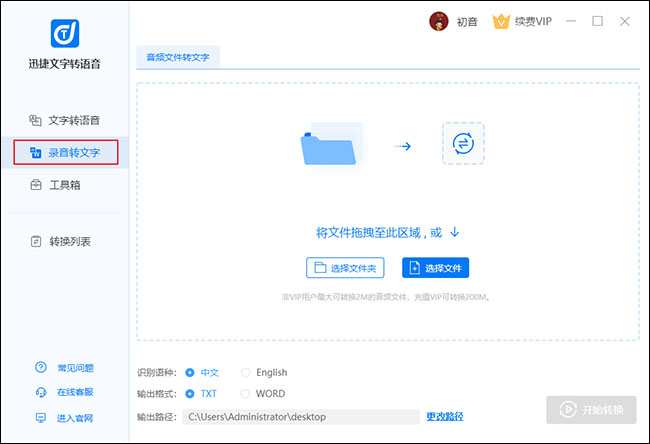Click the 转换列表 list icon
650x444 pixels.
point(36,241)
